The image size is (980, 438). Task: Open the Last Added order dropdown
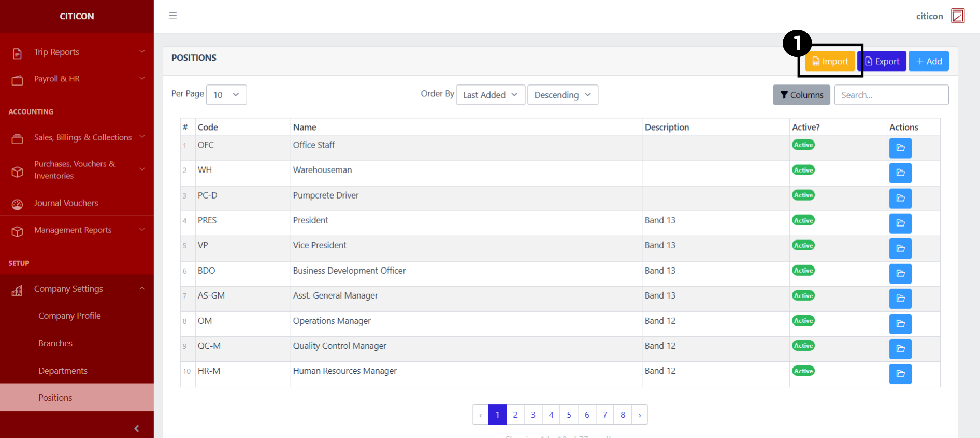[490, 95]
